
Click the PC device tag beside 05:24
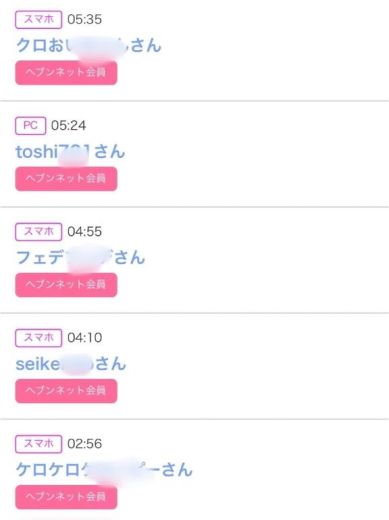click(31, 126)
